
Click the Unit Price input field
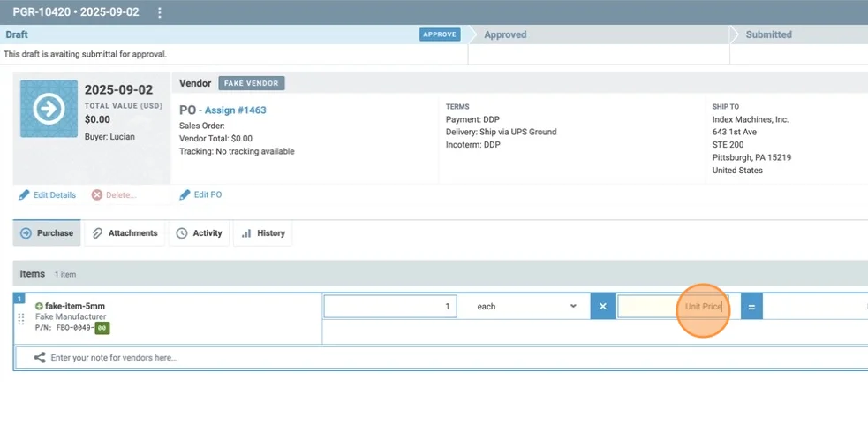[672, 307]
